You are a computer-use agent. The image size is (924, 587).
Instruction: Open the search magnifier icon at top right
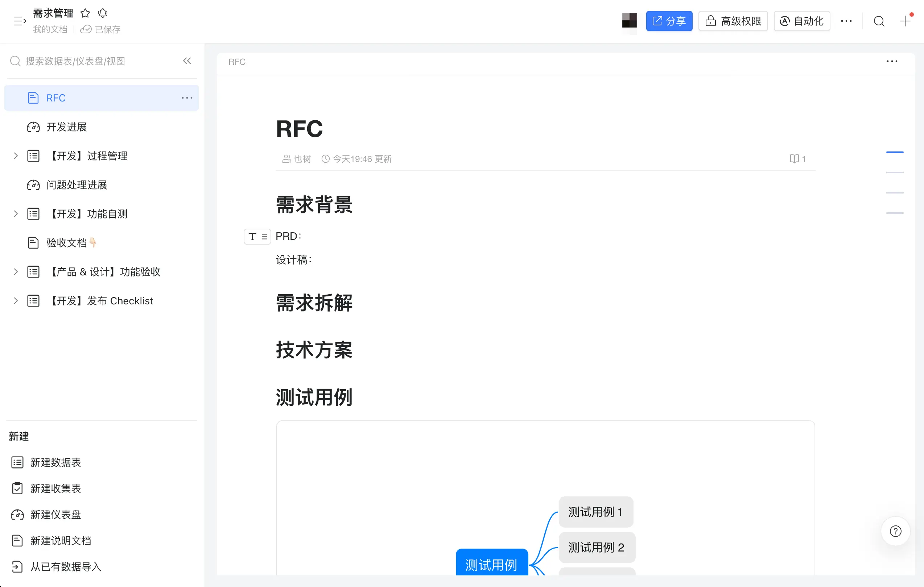pyautogui.click(x=879, y=21)
